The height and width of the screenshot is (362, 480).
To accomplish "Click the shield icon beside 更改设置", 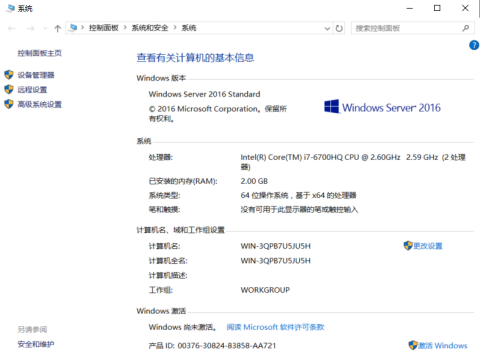I will point(408,246).
